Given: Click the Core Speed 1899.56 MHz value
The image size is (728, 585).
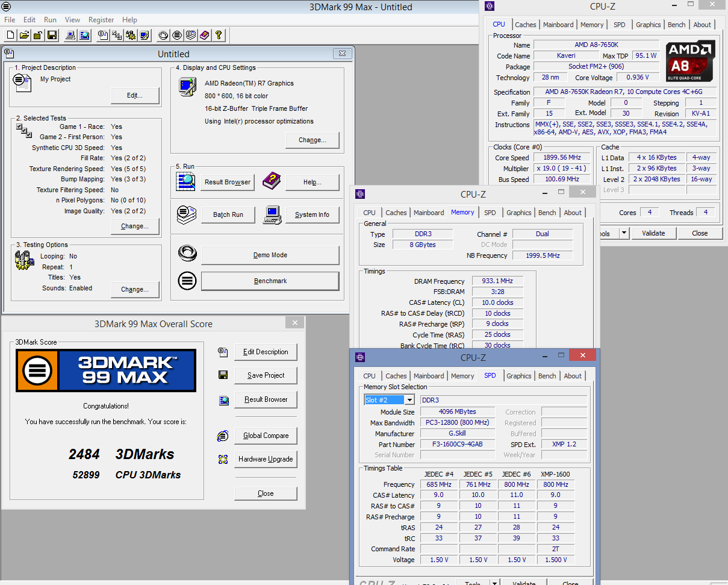Looking at the screenshot, I should [x=561, y=158].
